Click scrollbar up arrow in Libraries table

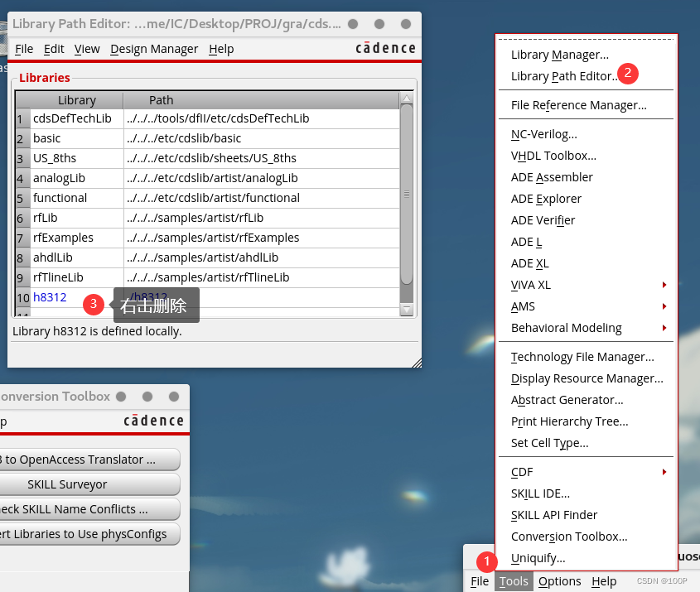pyautogui.click(x=407, y=99)
